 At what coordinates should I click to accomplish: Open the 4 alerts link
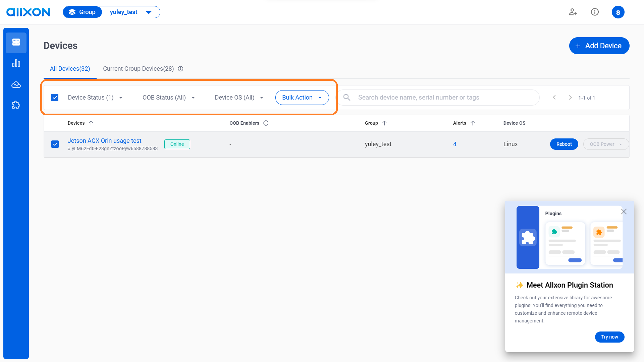(455, 144)
